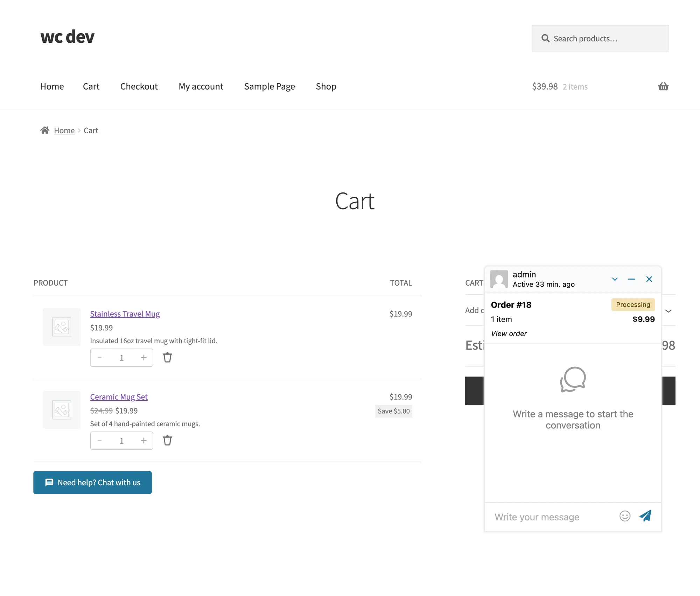Viewport: 700px width, 596px height.
Task: Click View order in chat panel
Action: pos(509,334)
